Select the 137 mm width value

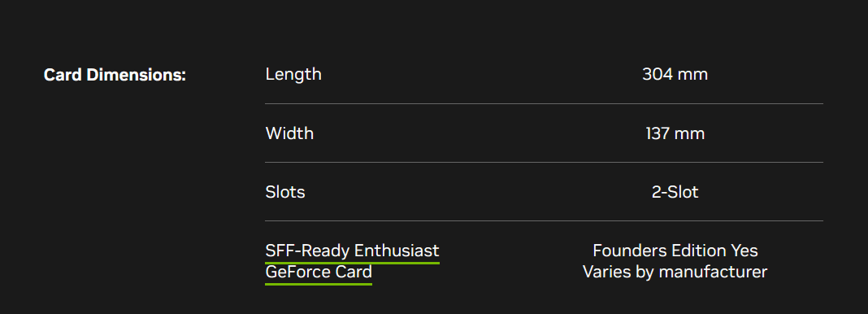click(675, 133)
